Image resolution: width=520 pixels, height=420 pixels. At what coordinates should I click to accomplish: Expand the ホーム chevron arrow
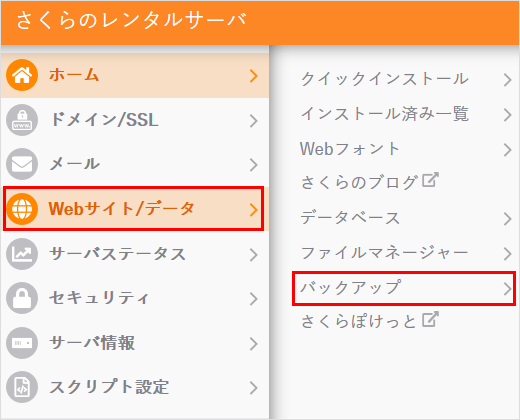tap(254, 76)
